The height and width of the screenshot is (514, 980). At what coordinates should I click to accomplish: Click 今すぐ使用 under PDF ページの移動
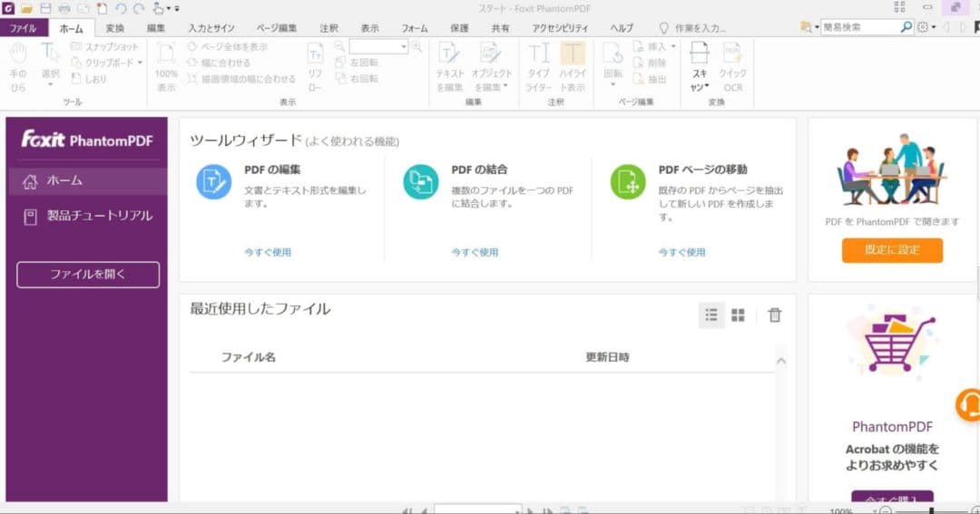681,252
